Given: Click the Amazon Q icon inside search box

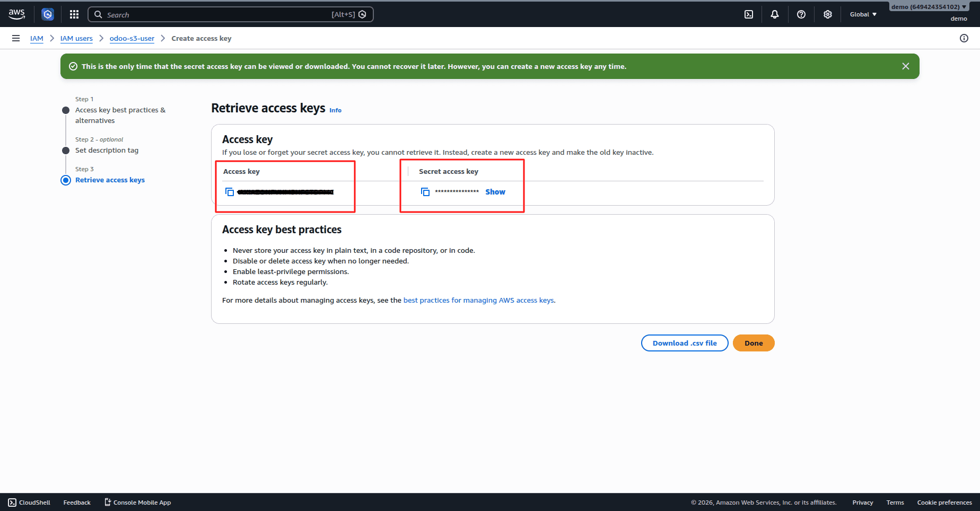Looking at the screenshot, I should tap(363, 14).
